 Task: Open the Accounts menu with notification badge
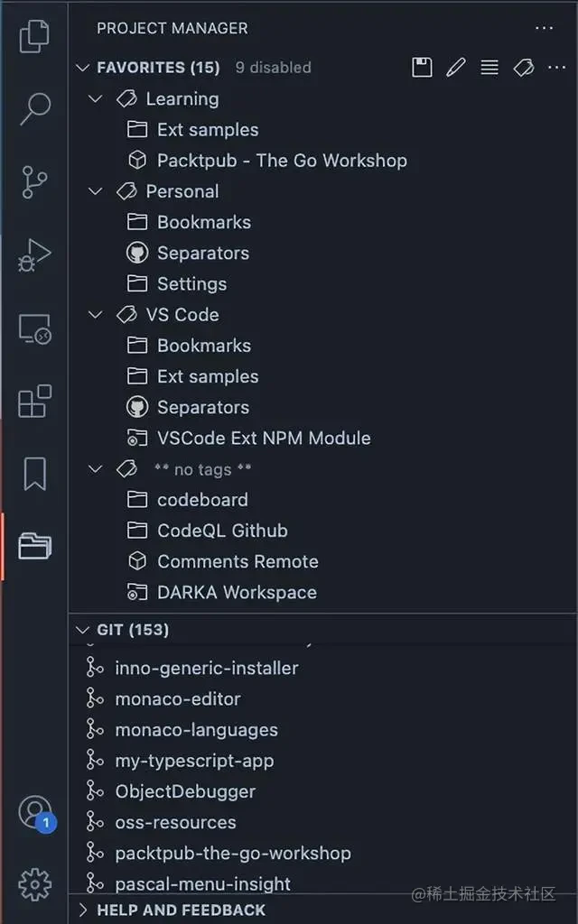37,814
